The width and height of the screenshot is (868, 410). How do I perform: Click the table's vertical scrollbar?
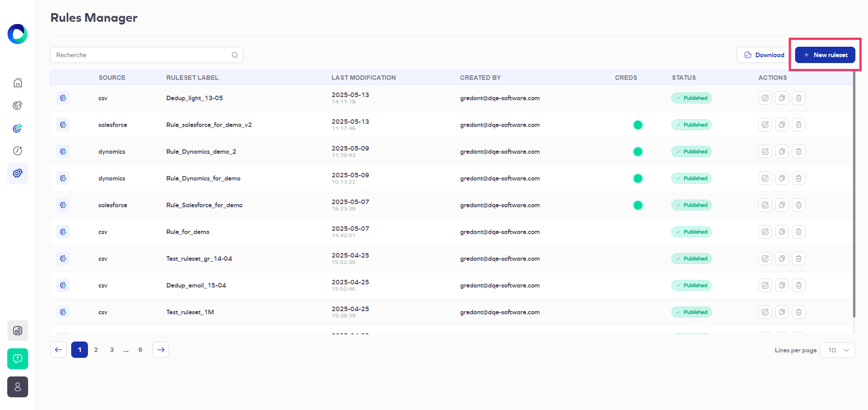click(854, 195)
